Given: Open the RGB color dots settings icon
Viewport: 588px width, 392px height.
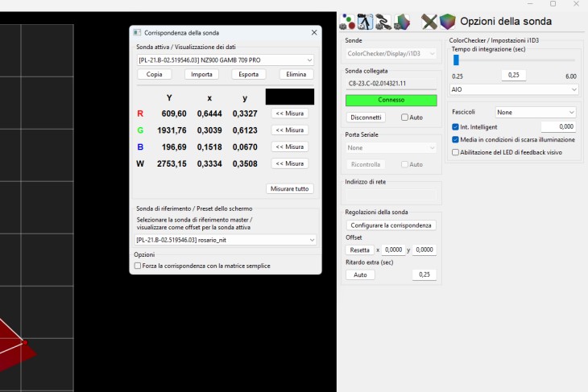Looking at the screenshot, I should click(348, 21).
